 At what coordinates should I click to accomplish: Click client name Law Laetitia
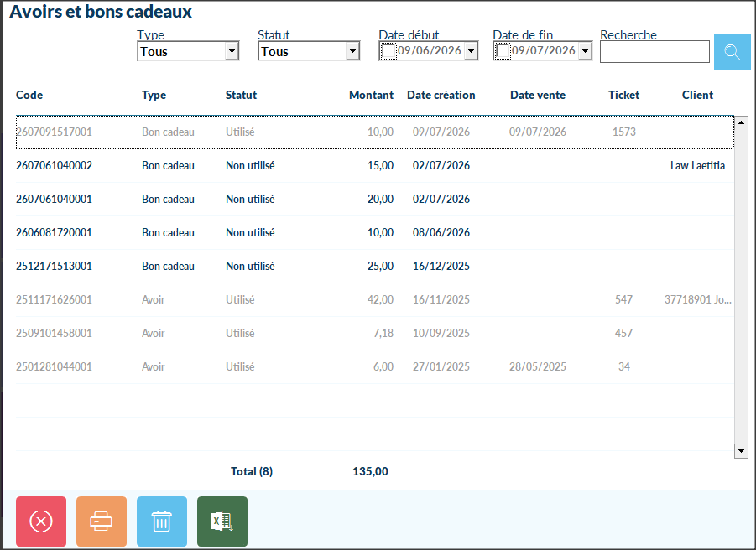[x=697, y=166]
